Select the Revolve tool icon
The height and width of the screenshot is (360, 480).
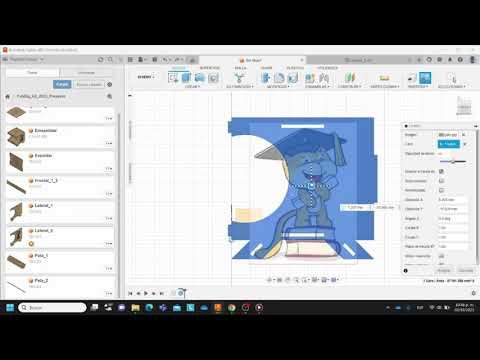tap(199, 78)
